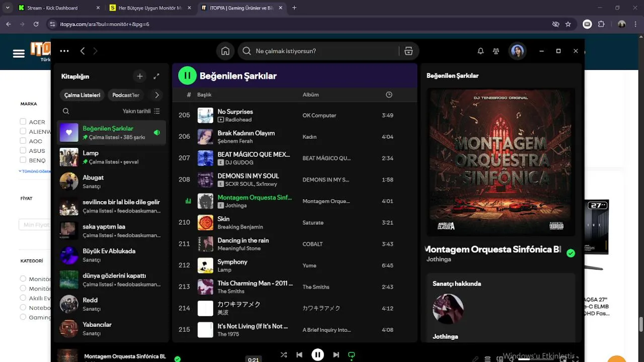Select track Bırak Kadının Olayım
This screenshot has width=644, height=362.
pyautogui.click(x=295, y=137)
